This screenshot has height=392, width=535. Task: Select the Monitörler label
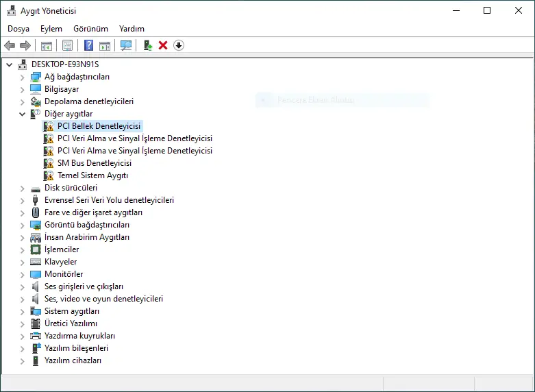coord(64,274)
